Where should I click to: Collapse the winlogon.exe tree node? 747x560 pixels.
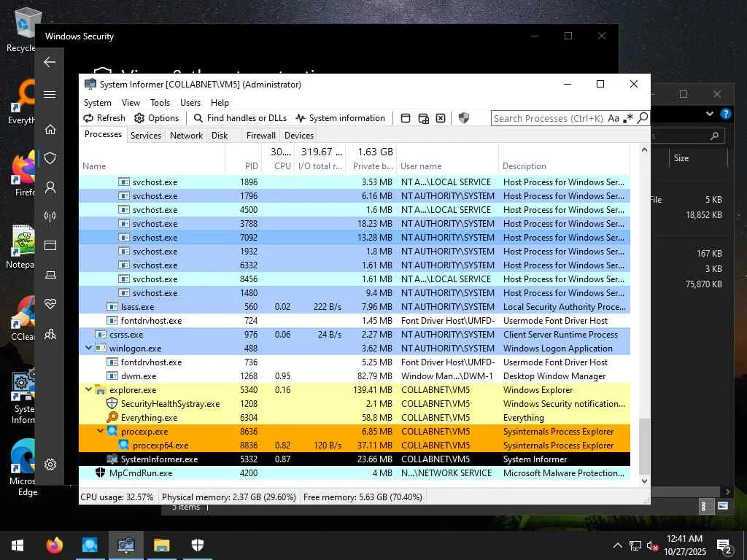pos(88,348)
